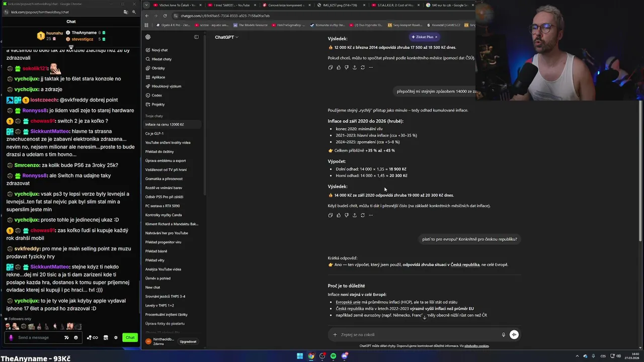
Task: Click the Upgradovat button
Action: [x=188, y=341]
